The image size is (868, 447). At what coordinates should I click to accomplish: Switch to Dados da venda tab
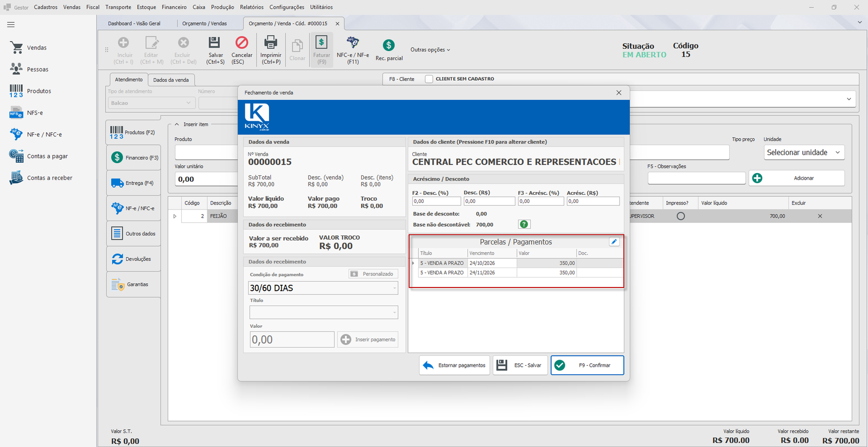[x=171, y=80]
